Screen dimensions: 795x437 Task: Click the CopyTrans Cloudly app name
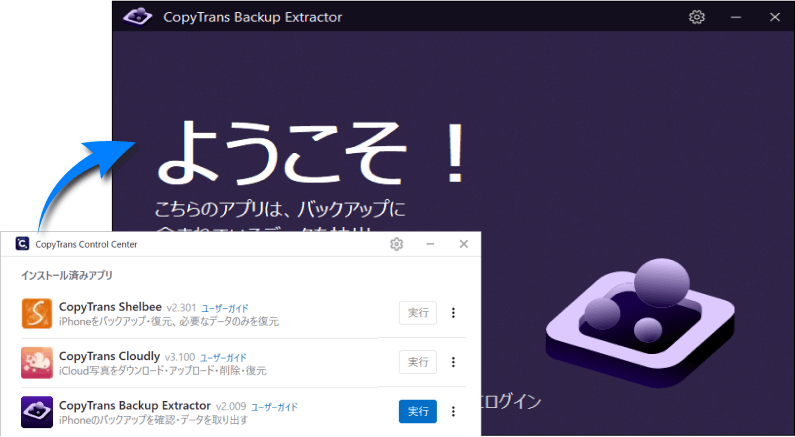(110, 356)
